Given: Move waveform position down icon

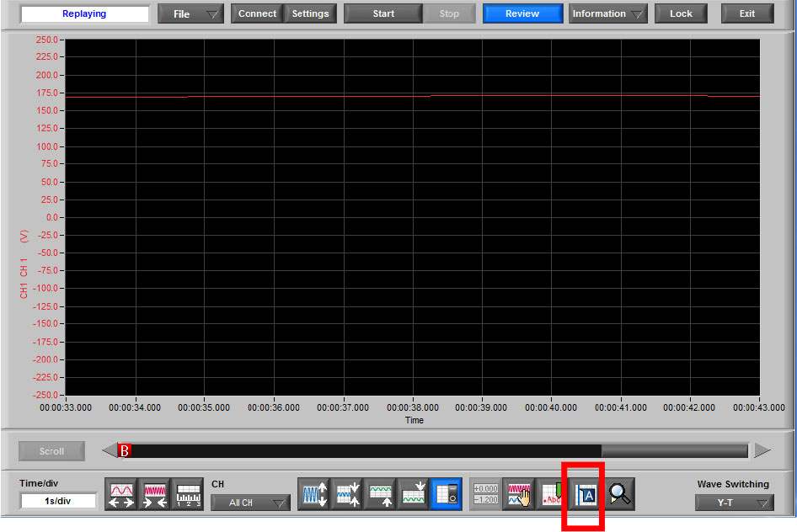Looking at the screenshot, I should [413, 494].
